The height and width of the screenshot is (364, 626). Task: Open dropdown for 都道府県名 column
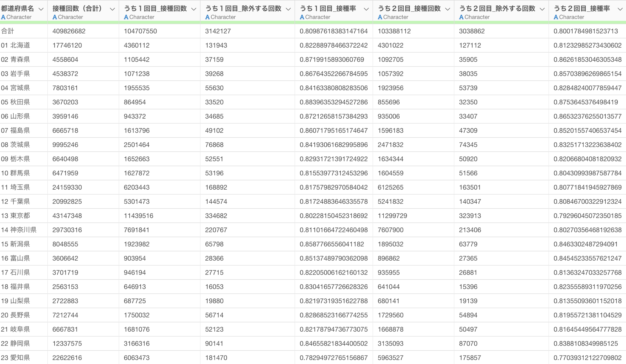[x=41, y=9]
